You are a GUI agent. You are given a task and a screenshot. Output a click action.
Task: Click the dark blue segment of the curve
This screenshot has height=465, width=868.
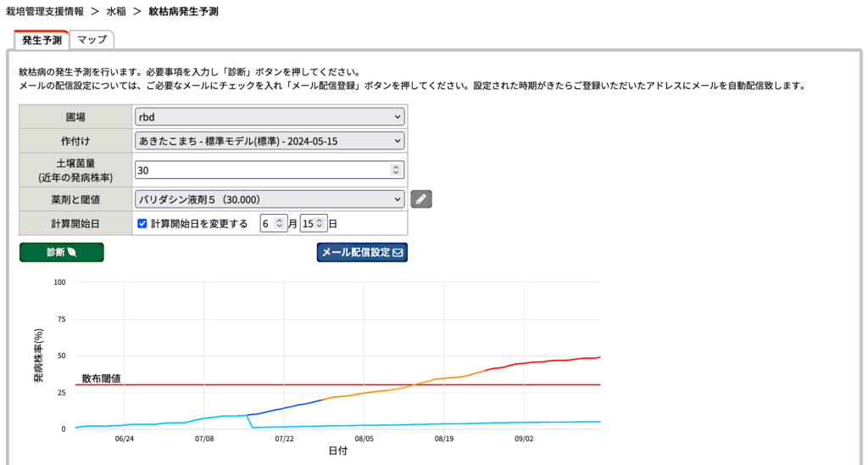(x=288, y=407)
